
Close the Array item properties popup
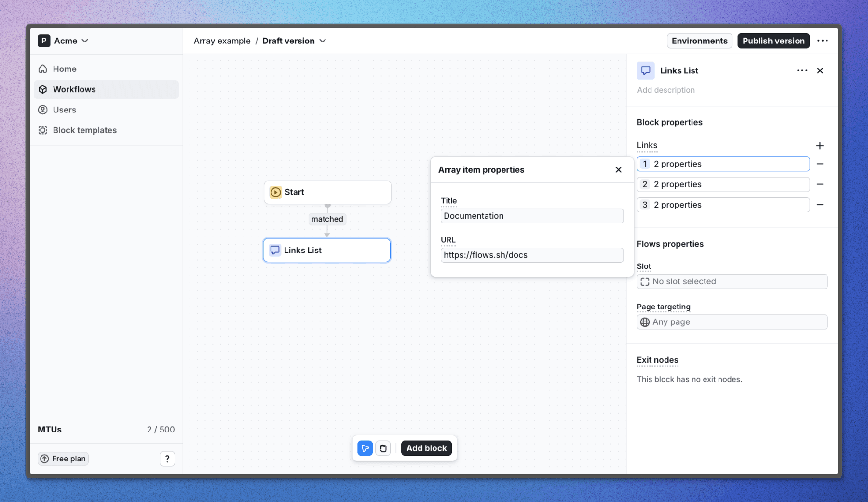point(618,169)
